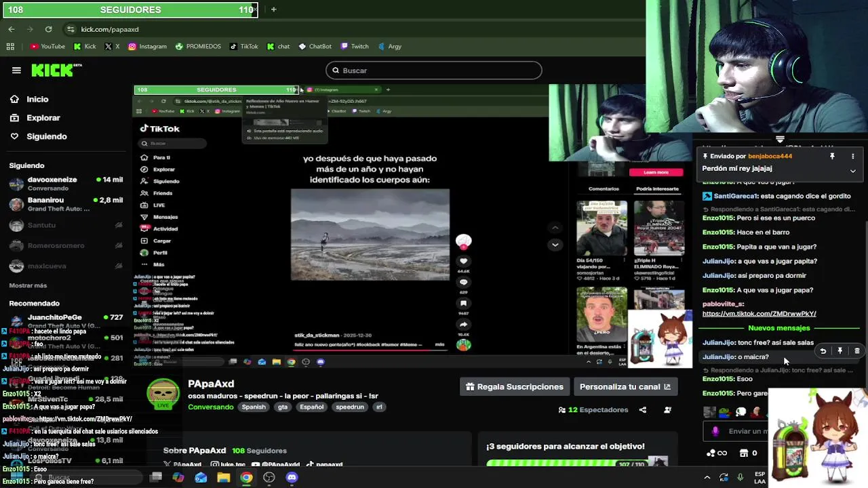Image resolution: width=868 pixels, height=488 pixels.
Task: Open the ChatBot bookmark
Action: tap(315, 46)
